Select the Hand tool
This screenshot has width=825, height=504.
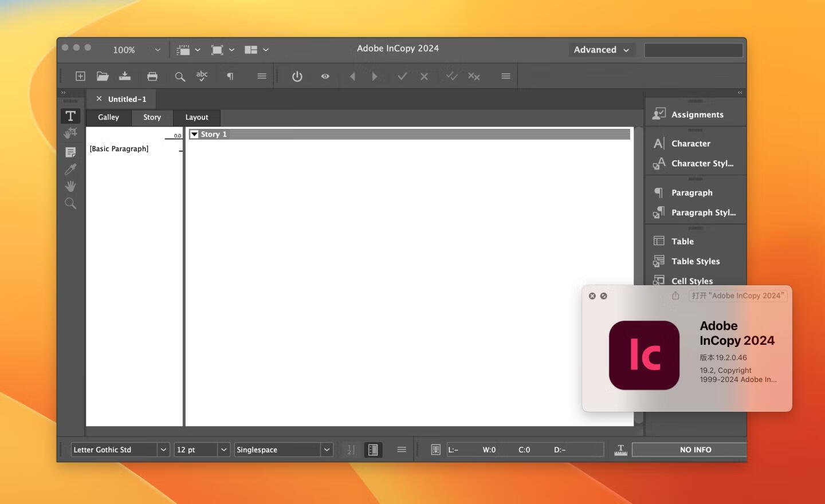[70, 186]
